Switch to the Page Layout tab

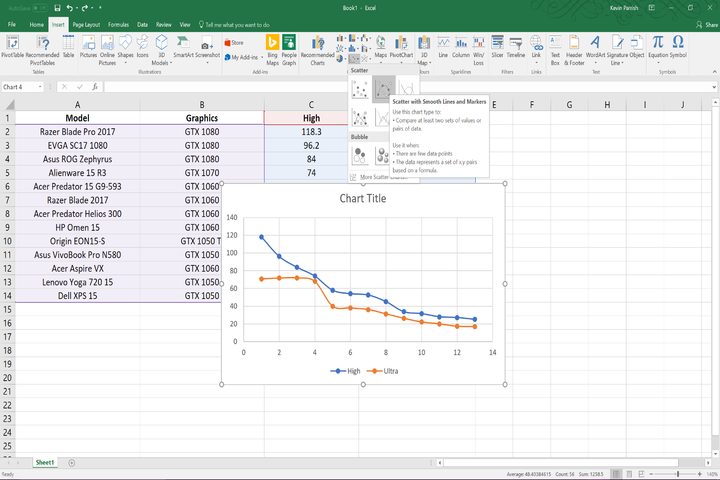[x=86, y=24]
